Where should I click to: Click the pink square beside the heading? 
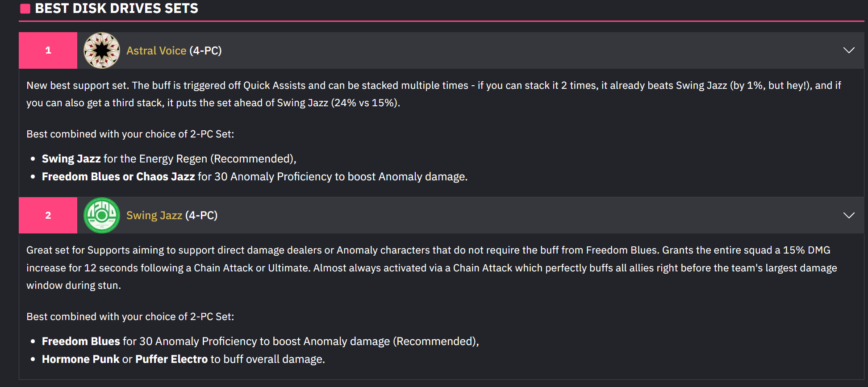(25, 8)
